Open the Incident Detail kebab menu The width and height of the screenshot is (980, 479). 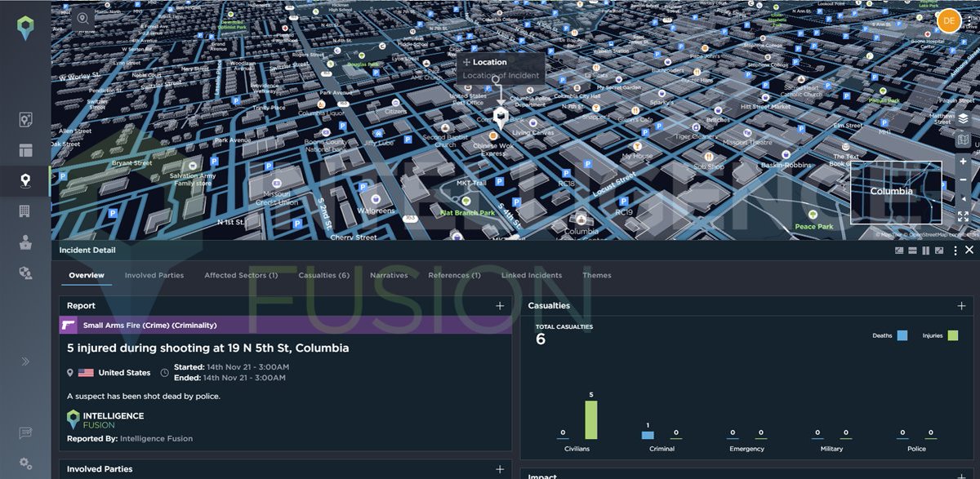pos(955,251)
